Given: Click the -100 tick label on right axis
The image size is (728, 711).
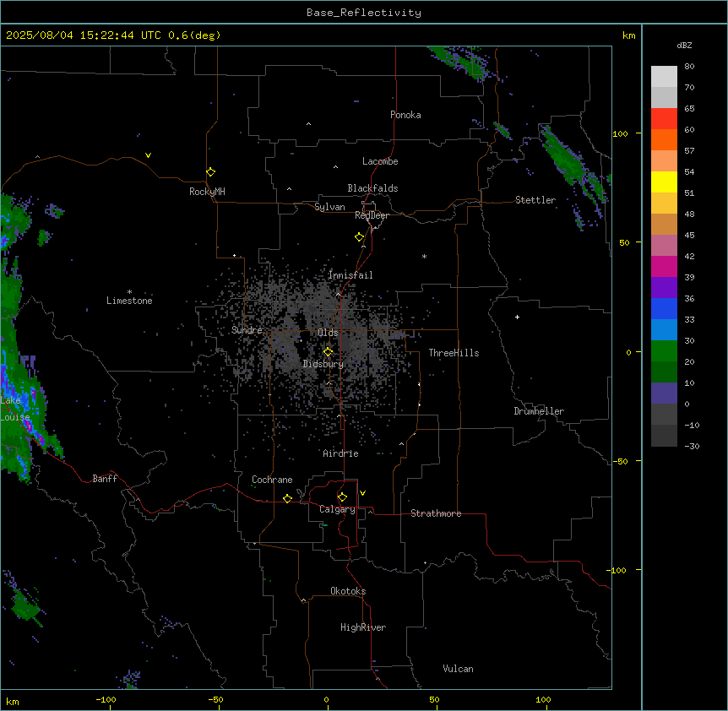Looking at the screenshot, I should click(x=617, y=570).
